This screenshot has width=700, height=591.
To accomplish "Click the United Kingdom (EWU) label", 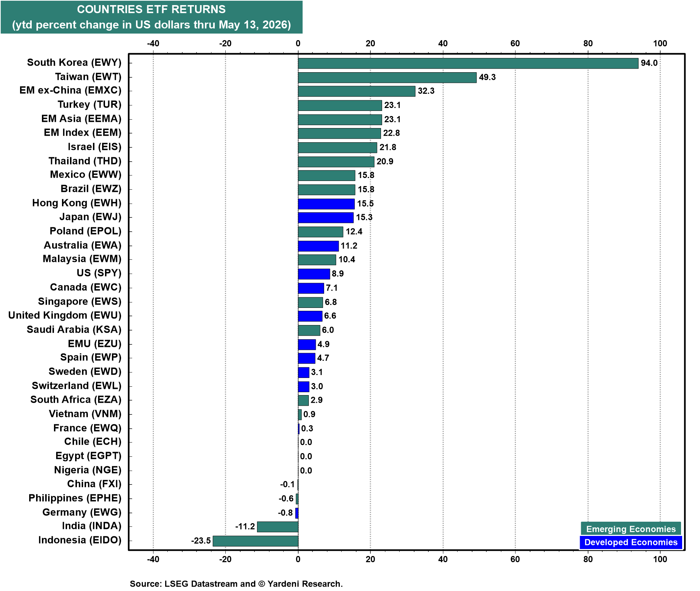I will 65,316.
